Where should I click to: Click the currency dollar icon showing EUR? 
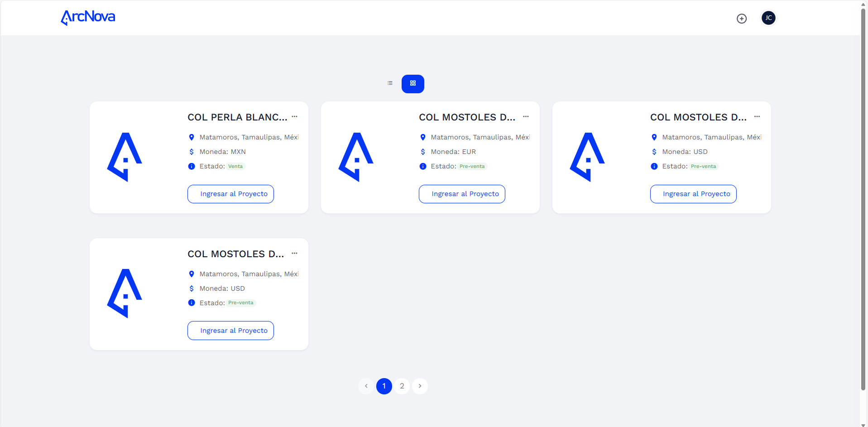(x=422, y=152)
